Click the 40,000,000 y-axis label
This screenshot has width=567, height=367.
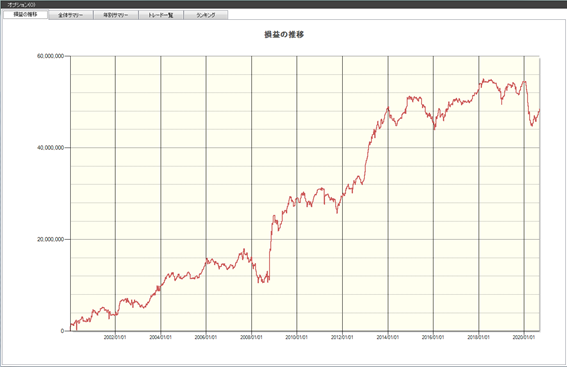pyautogui.click(x=51, y=148)
